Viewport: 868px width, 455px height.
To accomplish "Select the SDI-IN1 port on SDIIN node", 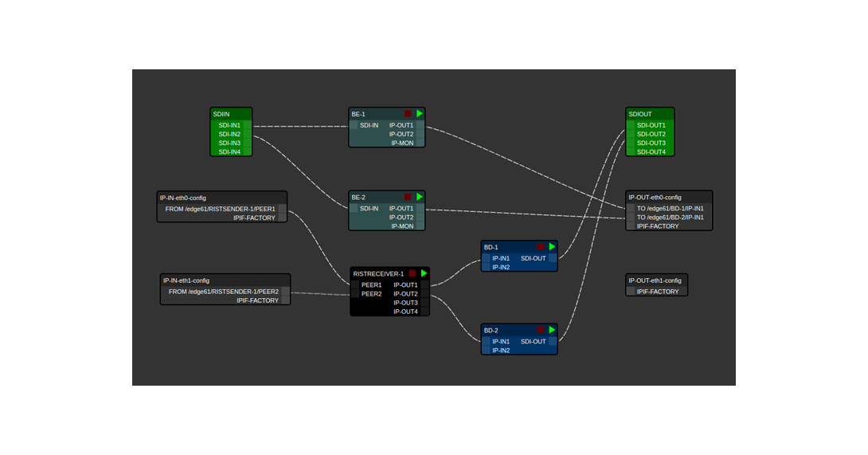I will point(230,125).
